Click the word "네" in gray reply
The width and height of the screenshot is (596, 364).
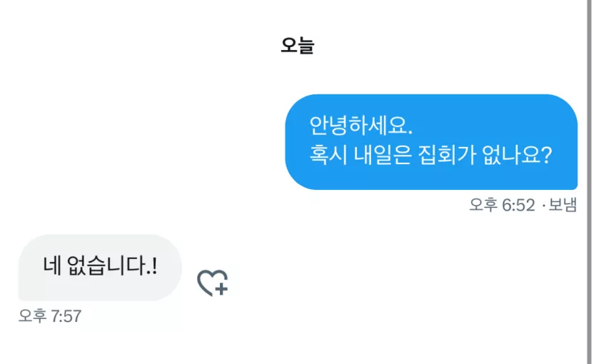pos(52,266)
